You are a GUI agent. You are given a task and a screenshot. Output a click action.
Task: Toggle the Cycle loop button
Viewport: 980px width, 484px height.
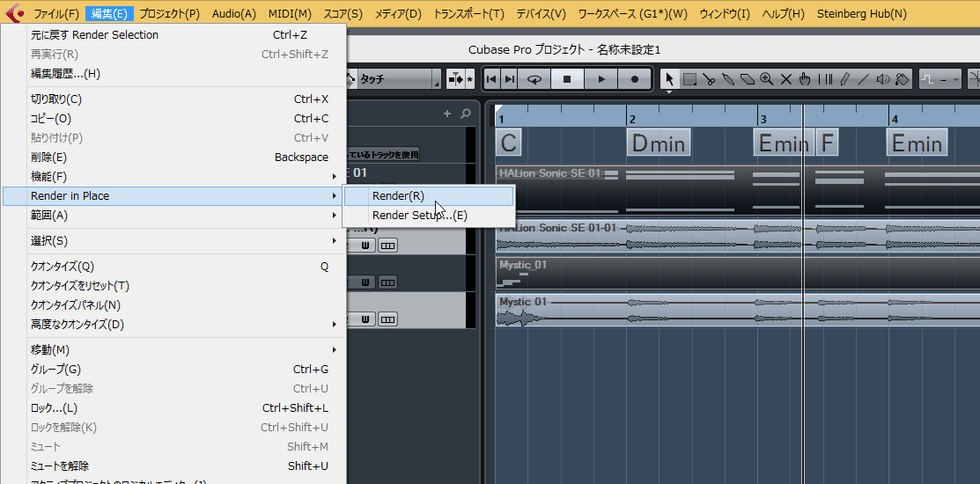534,79
